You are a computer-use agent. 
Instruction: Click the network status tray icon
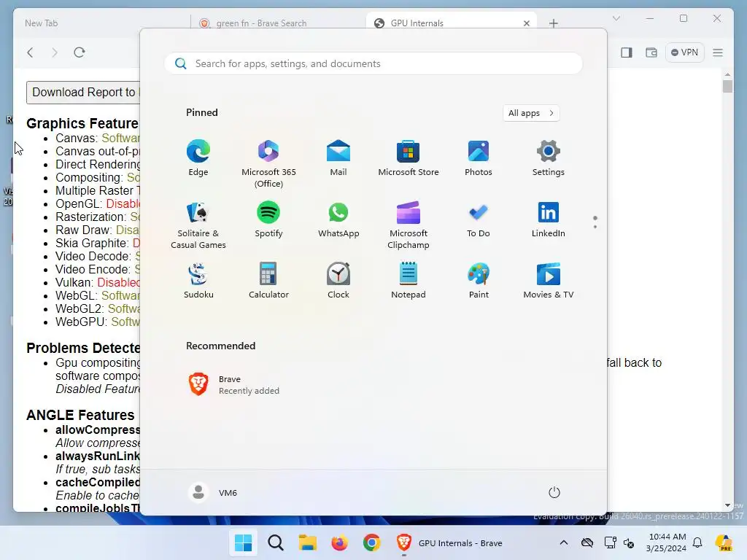(610, 542)
